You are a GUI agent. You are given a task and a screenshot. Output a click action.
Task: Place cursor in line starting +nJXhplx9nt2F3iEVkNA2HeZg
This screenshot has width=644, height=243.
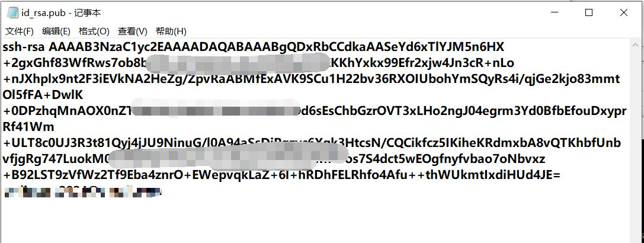pos(312,79)
